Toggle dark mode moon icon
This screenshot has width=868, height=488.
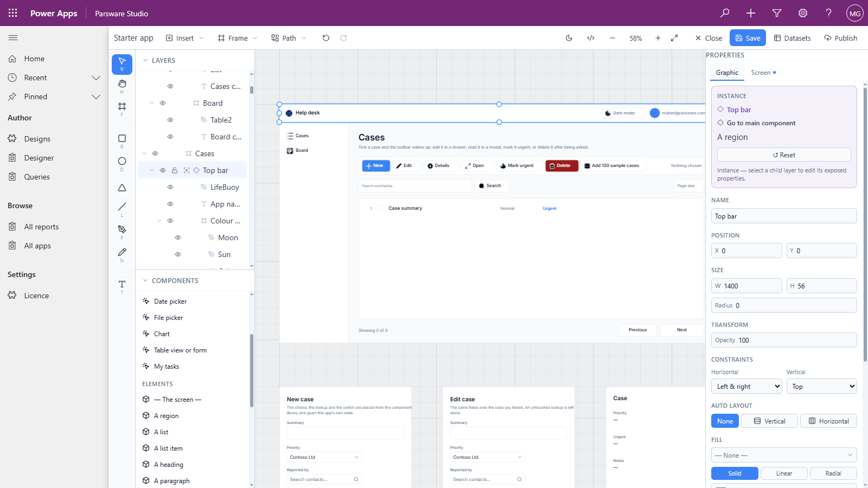pyautogui.click(x=569, y=38)
